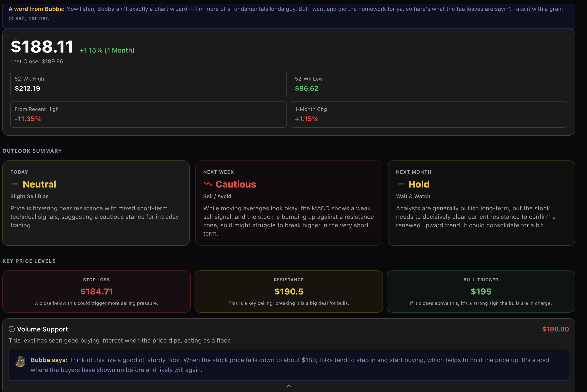
Task: Click the +1.15% (1 Month) change label
Action: click(107, 50)
